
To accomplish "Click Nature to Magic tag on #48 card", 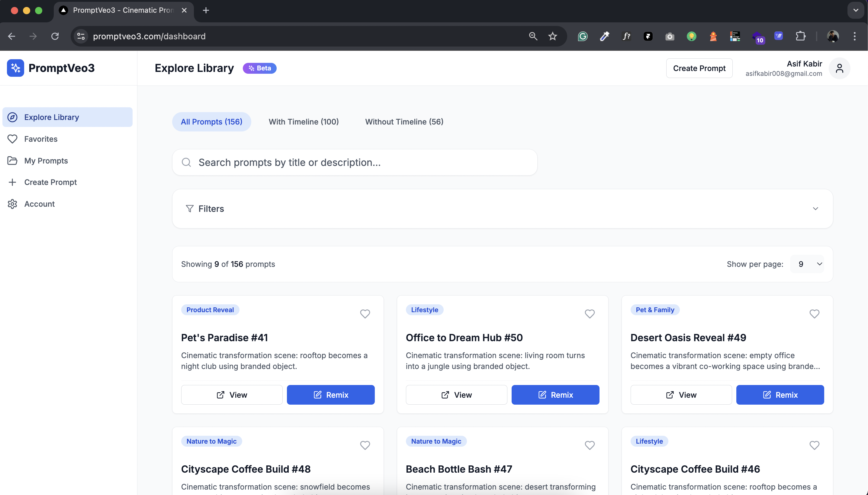I will pyautogui.click(x=211, y=441).
